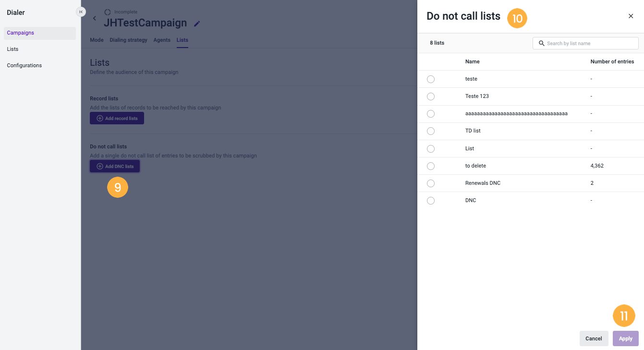
Task: Collapse the Dialer sidebar panel
Action: (x=81, y=12)
